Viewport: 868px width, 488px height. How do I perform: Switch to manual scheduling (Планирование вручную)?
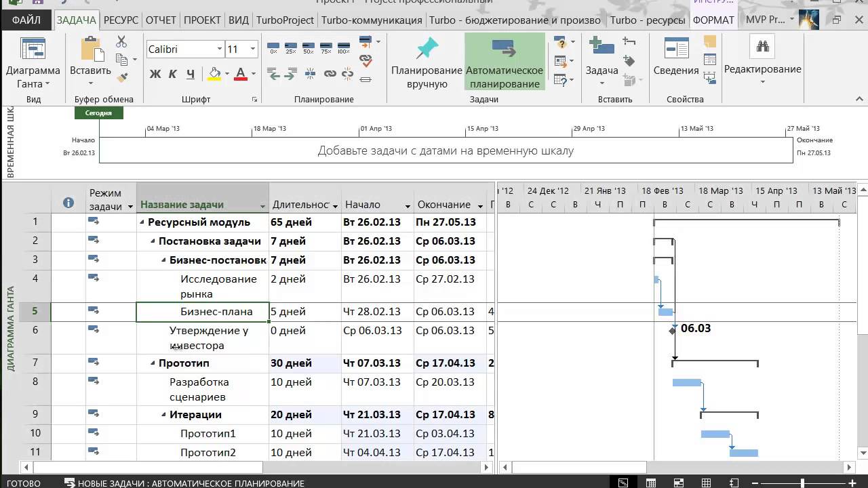point(427,63)
